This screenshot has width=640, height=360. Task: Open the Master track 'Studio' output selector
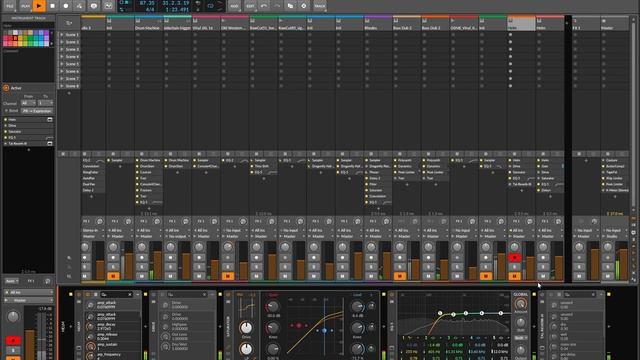click(x=614, y=236)
